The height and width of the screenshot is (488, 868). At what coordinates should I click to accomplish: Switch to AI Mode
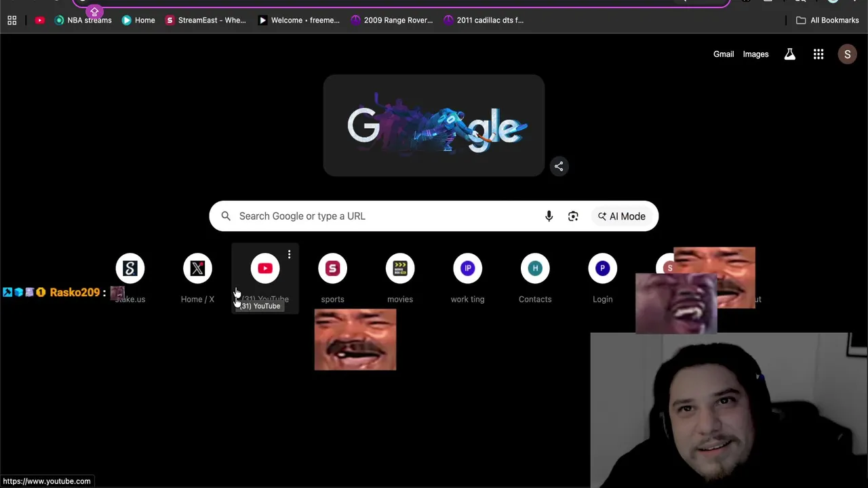[622, 216]
